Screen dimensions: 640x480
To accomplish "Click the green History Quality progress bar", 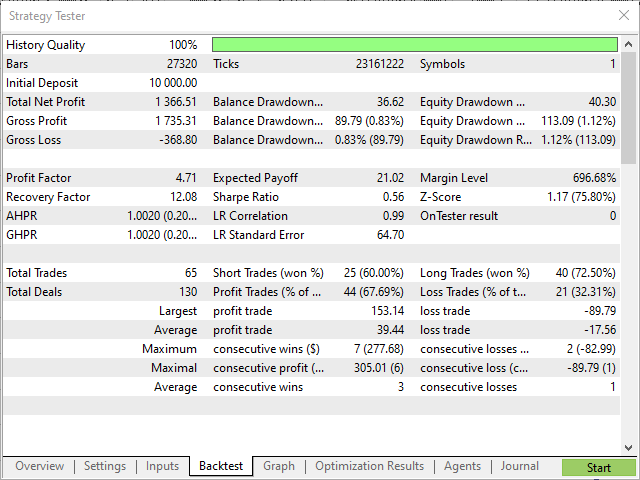I will click(415, 44).
